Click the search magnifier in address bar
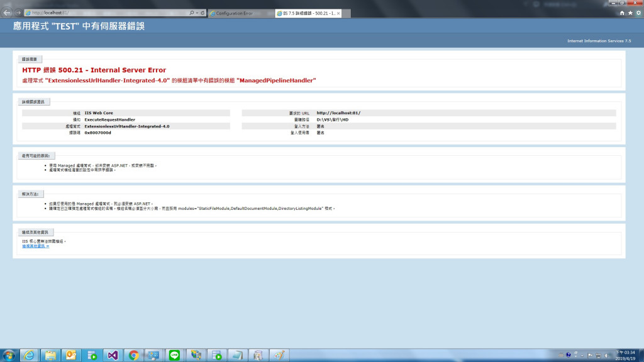The height and width of the screenshot is (362, 644). click(191, 13)
